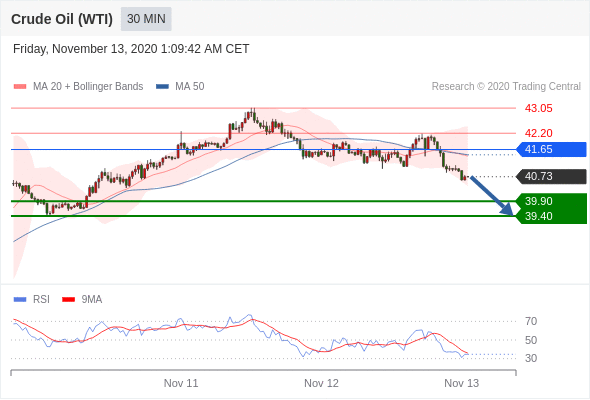Screen dimensions: 590x400
Task: Click the Crude Oil (WTI) title
Action: tap(62, 19)
